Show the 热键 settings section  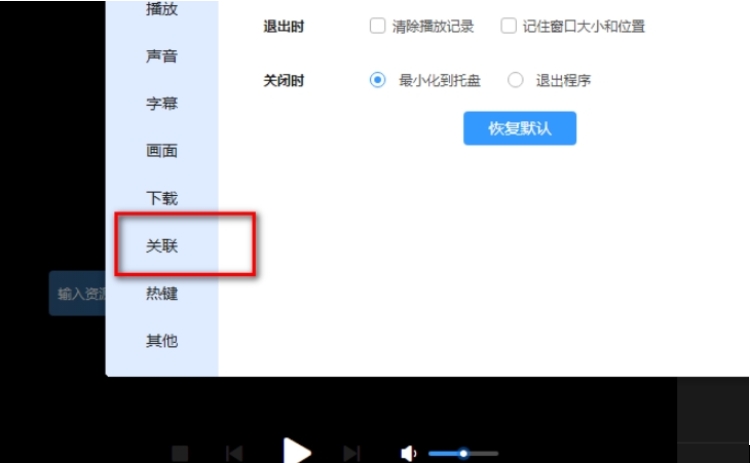click(162, 293)
